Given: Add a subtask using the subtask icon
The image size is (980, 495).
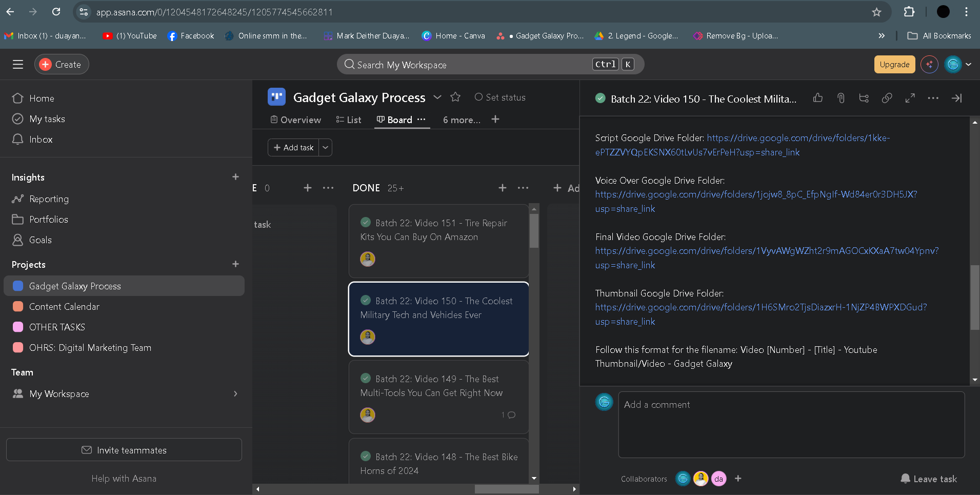Looking at the screenshot, I should pyautogui.click(x=864, y=98).
